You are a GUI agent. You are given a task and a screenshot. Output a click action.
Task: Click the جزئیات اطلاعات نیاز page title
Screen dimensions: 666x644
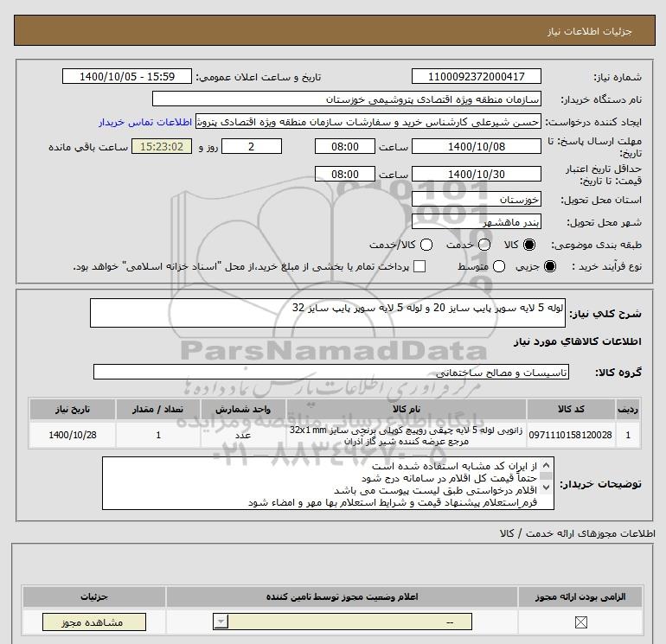(x=590, y=31)
